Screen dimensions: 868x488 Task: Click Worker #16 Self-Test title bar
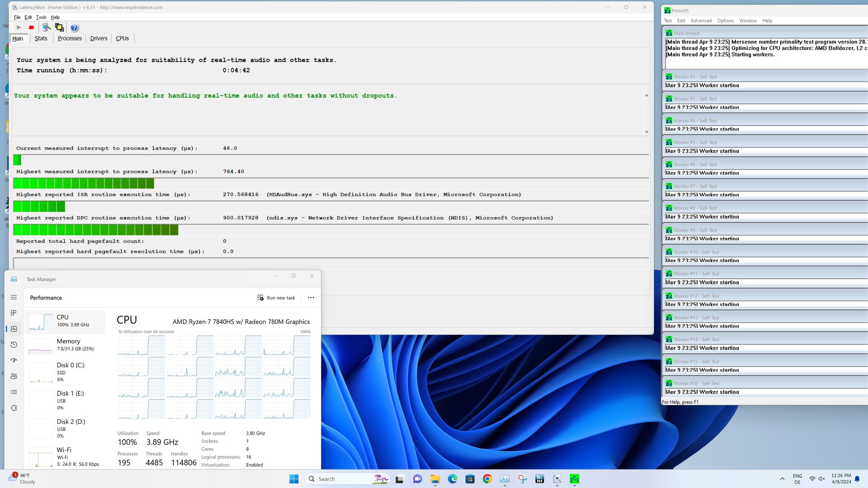click(766, 383)
